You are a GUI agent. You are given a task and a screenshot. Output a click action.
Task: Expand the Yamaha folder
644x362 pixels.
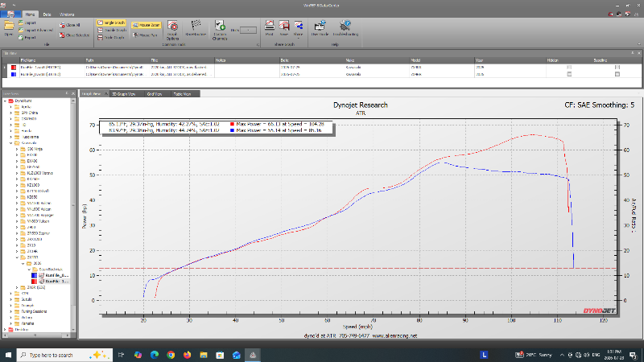coord(11,323)
